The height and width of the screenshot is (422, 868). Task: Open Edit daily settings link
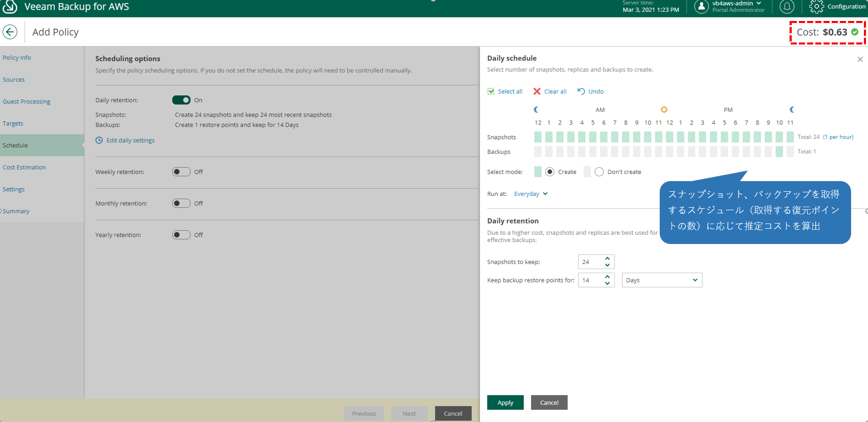click(131, 140)
